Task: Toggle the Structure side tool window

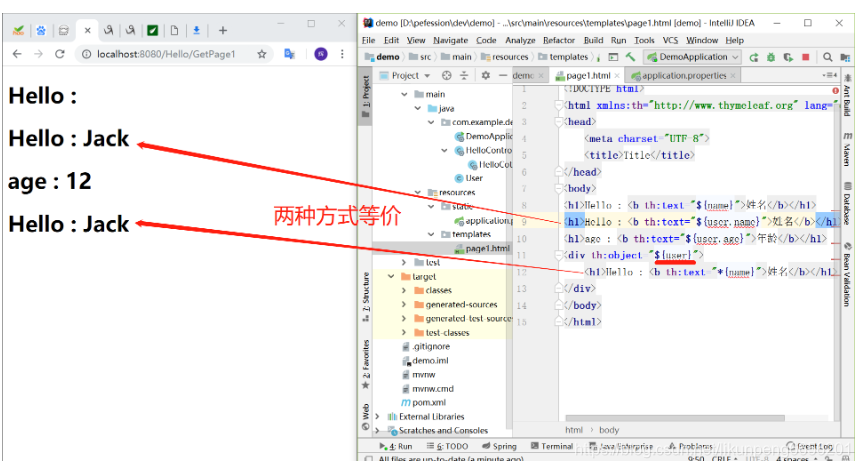Action: point(366,297)
